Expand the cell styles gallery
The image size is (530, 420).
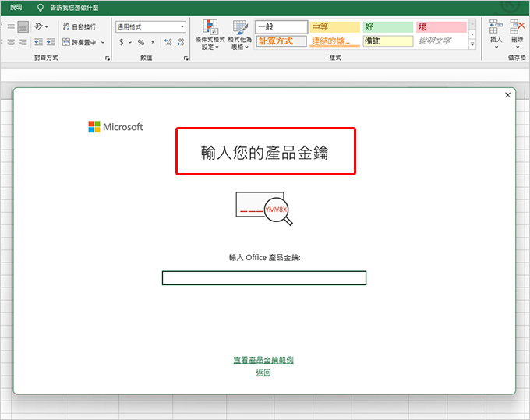[472, 44]
